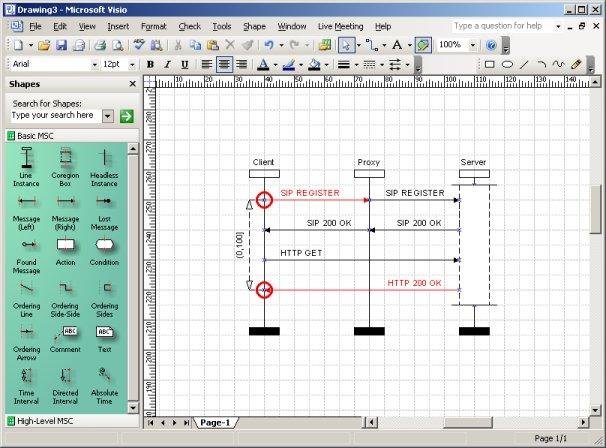The height and width of the screenshot is (448, 606).
Task: Click the Open folder icon
Action: pyautogui.click(x=44, y=45)
